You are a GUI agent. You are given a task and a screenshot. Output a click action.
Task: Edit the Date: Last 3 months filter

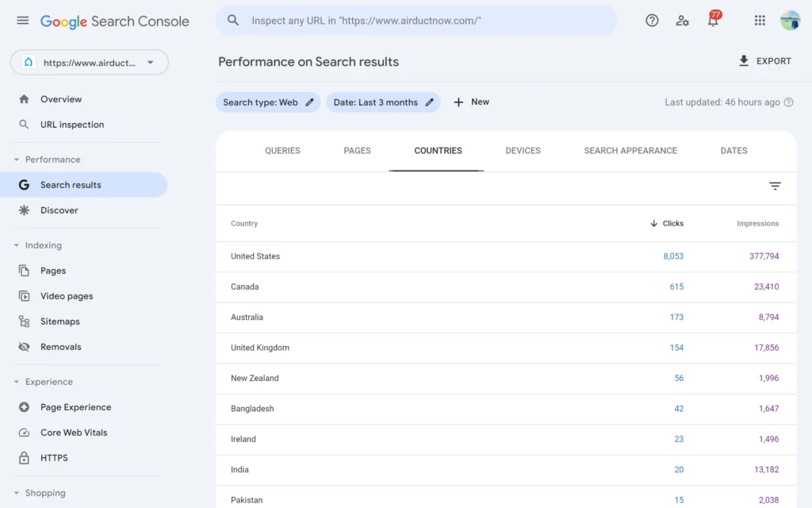point(383,102)
